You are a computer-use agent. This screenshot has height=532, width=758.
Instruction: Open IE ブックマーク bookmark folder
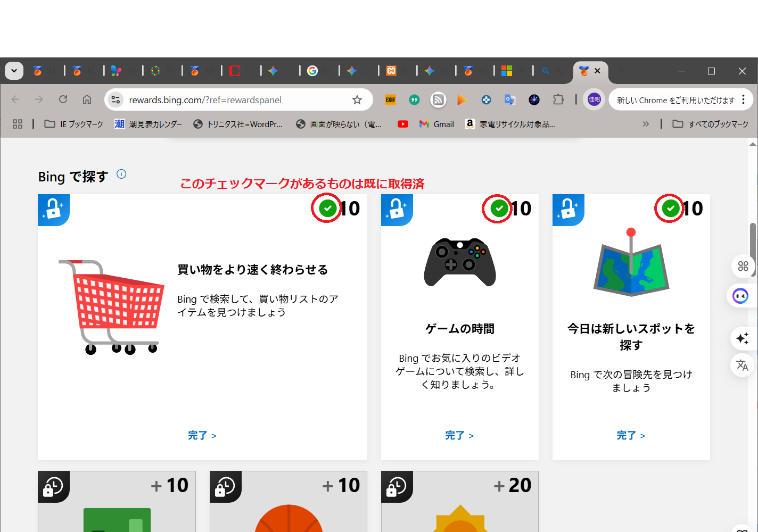[x=73, y=124]
